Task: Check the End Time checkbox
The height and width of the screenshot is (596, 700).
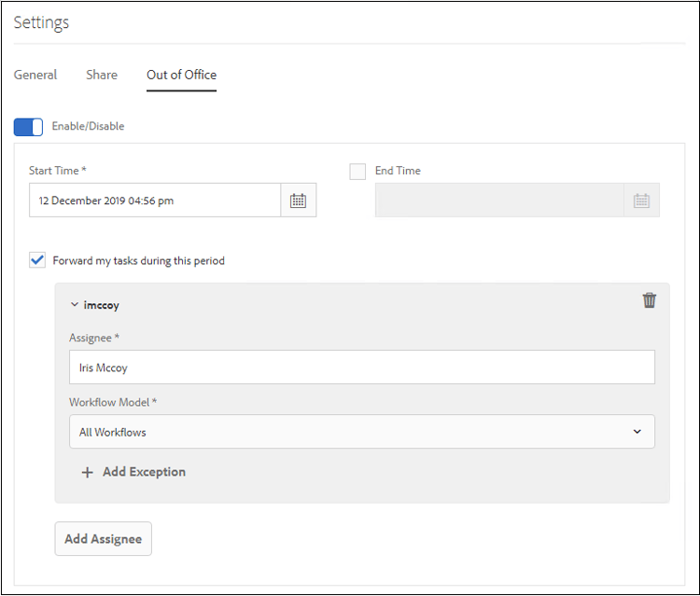Action: [357, 172]
